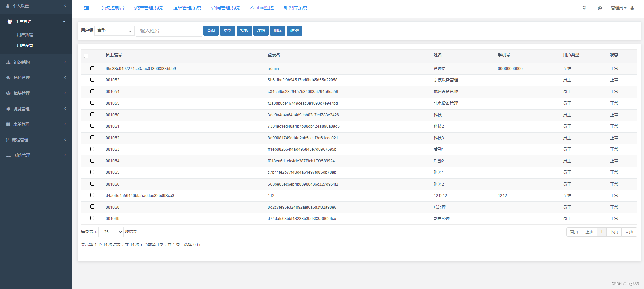644x289 pixels.
Task: Click the asterisk icon beside 调度管理
Action: 8,109
